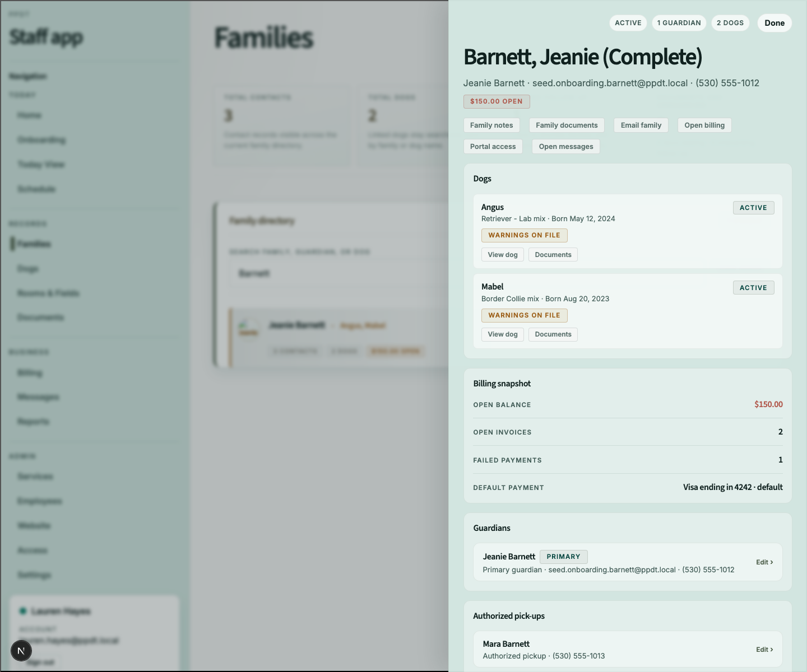View dog Mabel
807x672 pixels.
503,334
